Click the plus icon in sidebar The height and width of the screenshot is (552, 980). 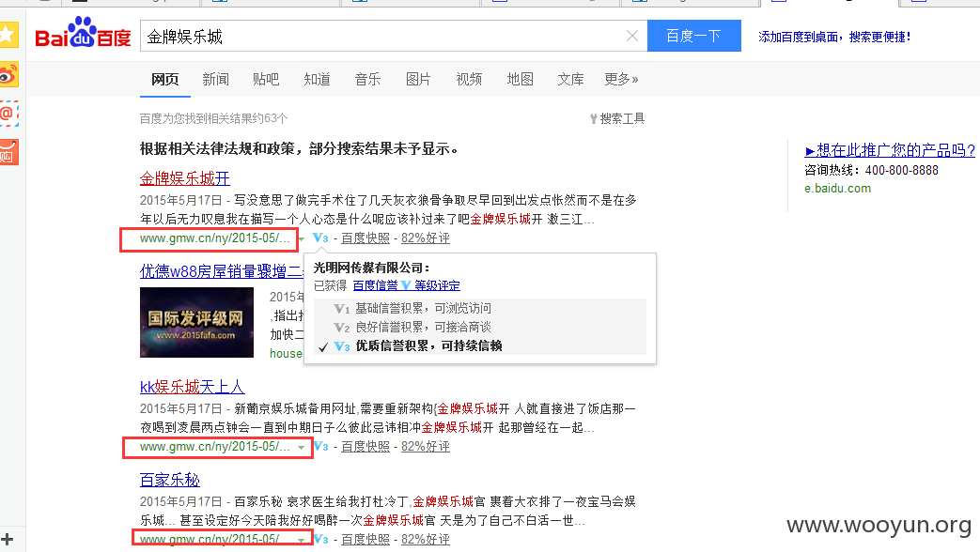pos(7,539)
